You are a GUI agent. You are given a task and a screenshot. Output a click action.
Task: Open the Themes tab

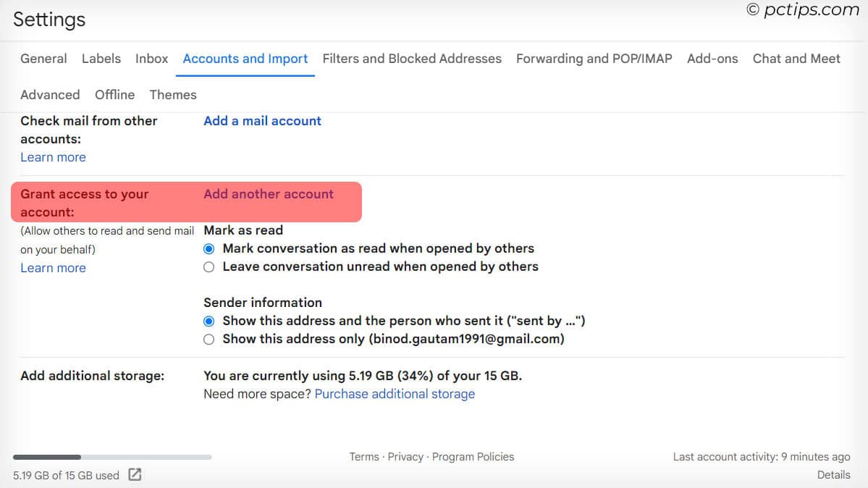(x=172, y=95)
